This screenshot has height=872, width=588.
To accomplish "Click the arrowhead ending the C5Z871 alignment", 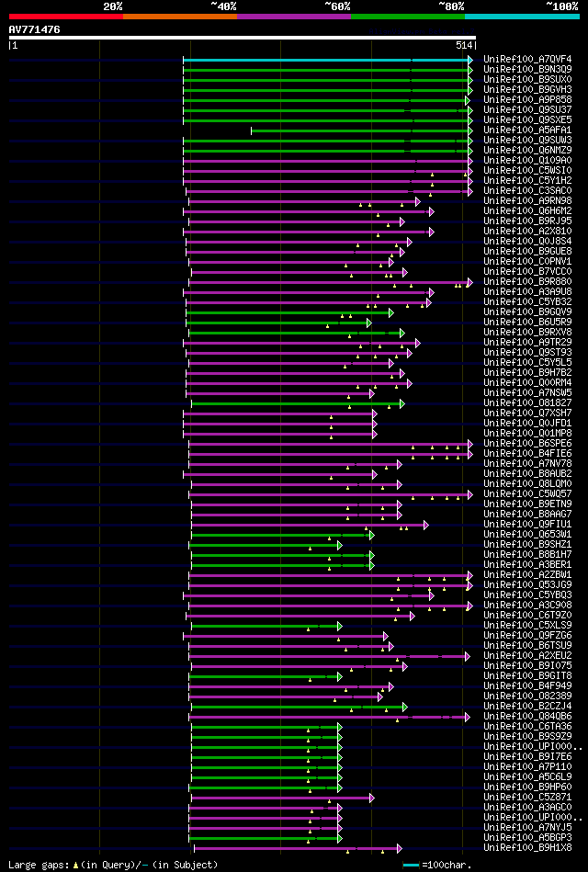I will point(372,798).
